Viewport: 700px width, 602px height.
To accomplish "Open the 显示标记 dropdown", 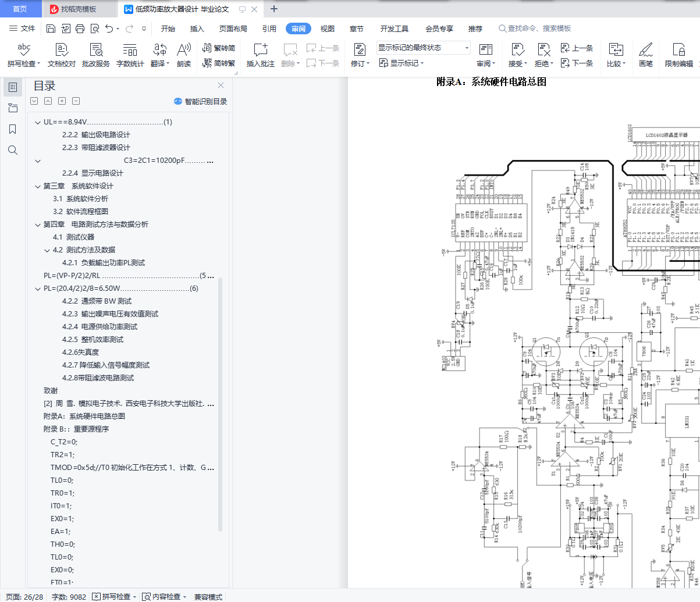I will click(x=401, y=63).
